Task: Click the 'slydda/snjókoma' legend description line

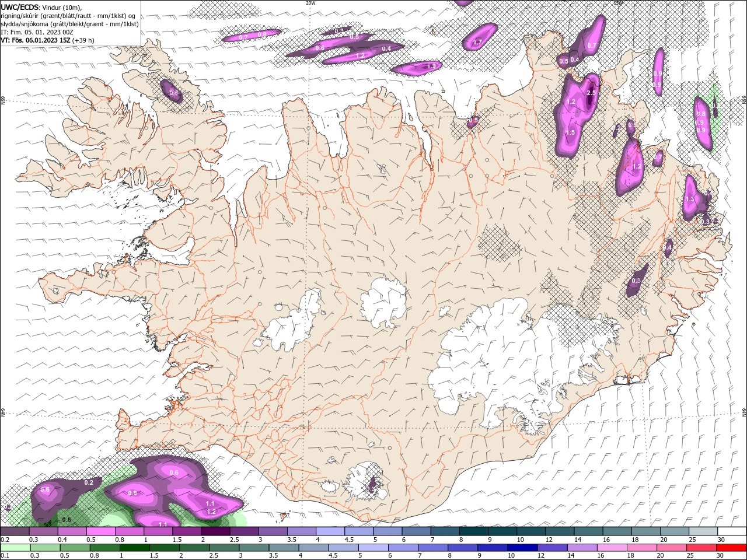Action: (x=70, y=24)
